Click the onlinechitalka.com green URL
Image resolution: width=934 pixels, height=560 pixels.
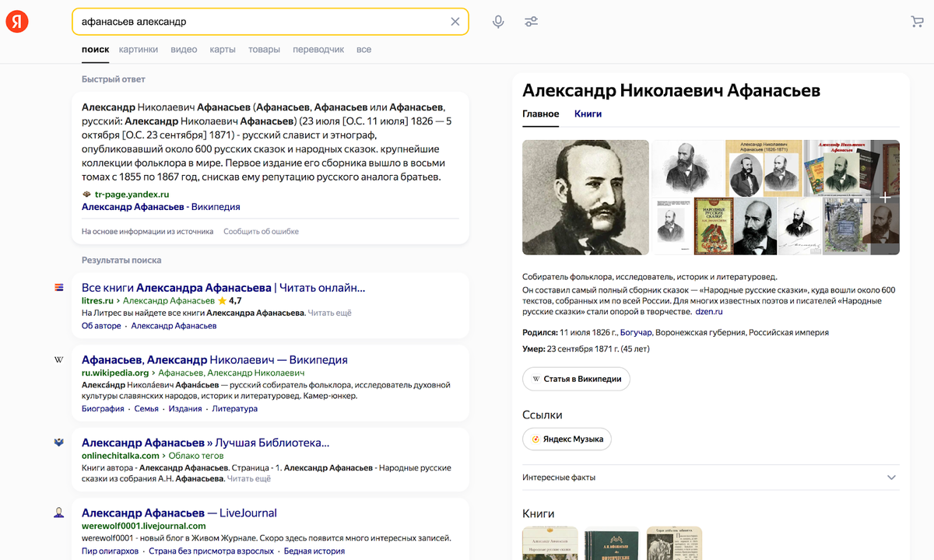pos(121,456)
